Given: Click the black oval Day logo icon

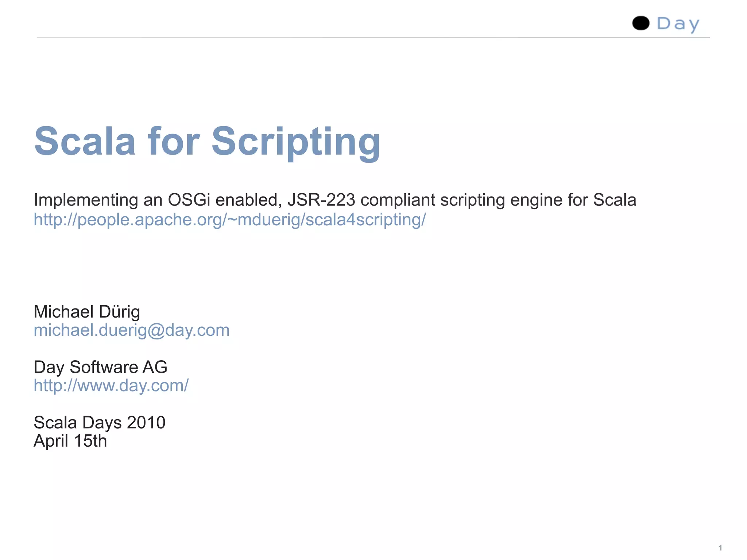Looking at the screenshot, I should point(640,23).
